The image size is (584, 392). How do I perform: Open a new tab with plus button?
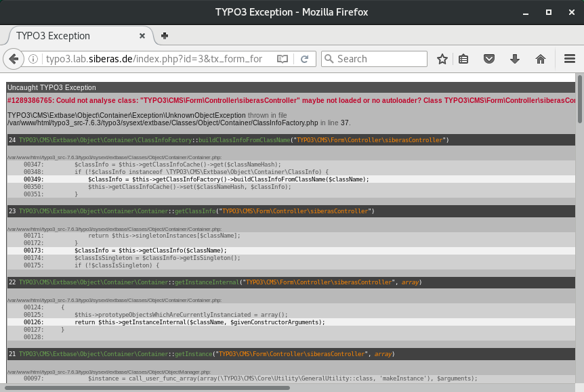[165, 36]
